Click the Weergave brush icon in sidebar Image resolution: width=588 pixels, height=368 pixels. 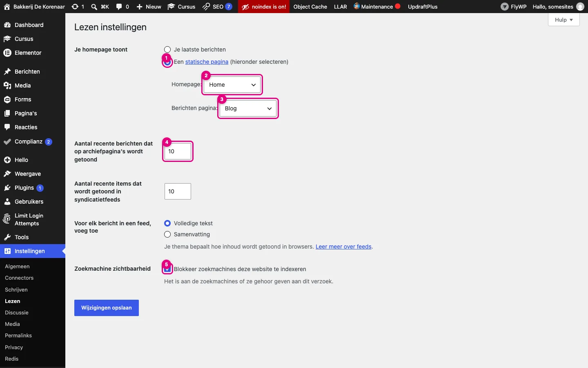coord(7,174)
